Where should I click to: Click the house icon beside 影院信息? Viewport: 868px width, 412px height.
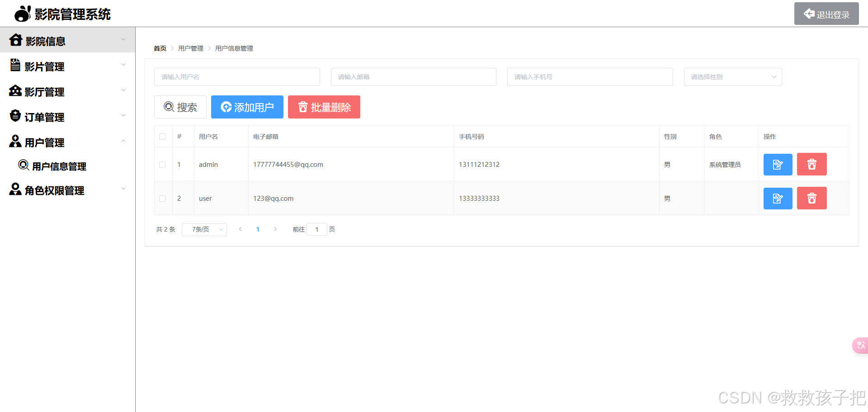pos(16,40)
